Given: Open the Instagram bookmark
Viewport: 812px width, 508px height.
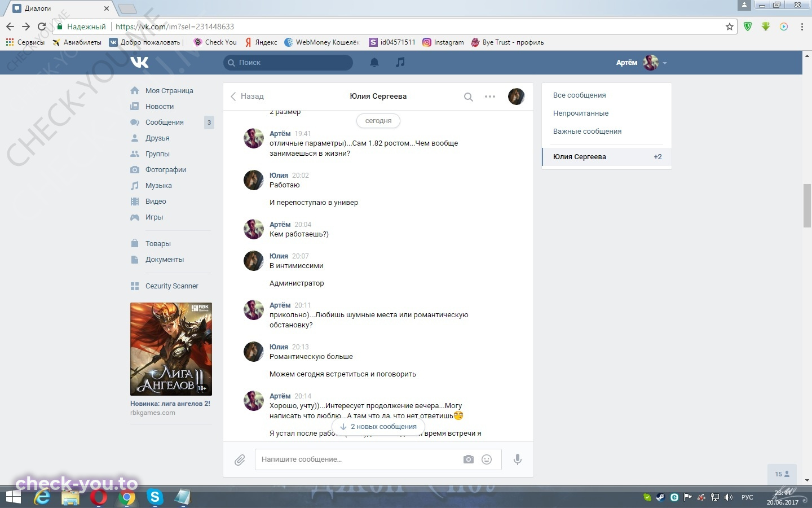Looking at the screenshot, I should [x=443, y=42].
